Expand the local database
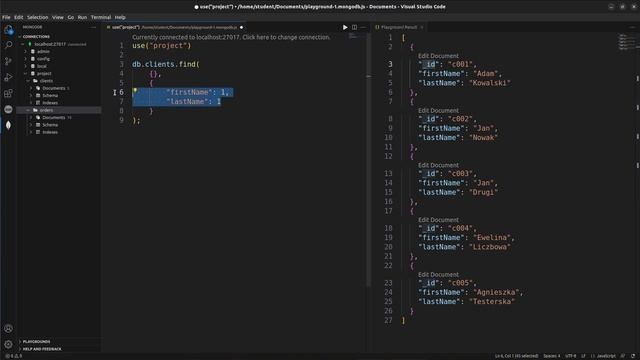The height and width of the screenshot is (360, 640). [x=26, y=66]
